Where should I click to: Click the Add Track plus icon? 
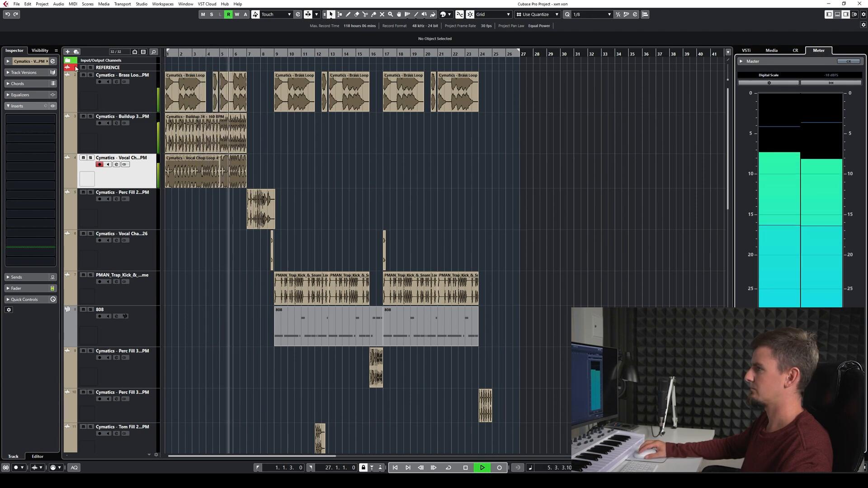click(67, 52)
